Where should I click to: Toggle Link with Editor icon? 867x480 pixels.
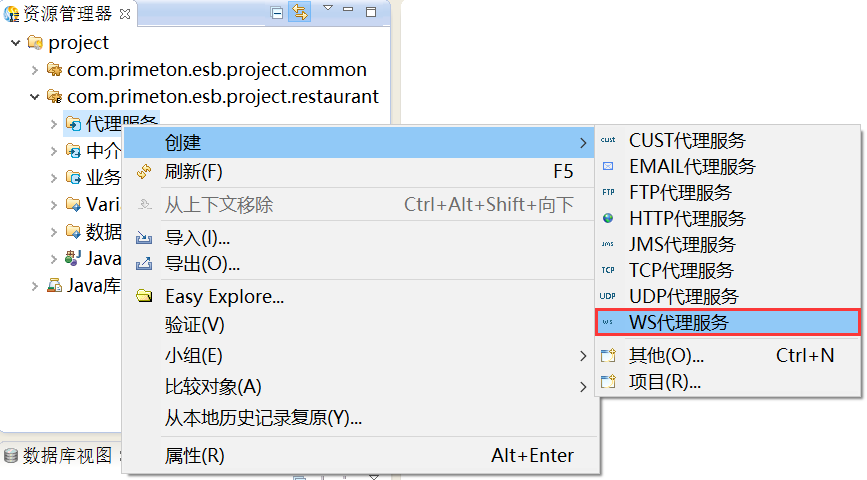pos(300,12)
